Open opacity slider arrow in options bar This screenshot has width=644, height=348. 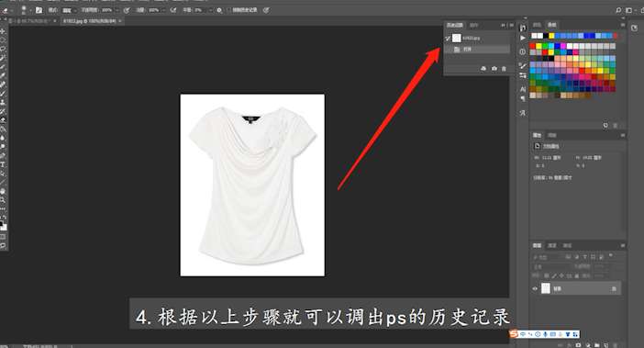pyautogui.click(x=117, y=10)
